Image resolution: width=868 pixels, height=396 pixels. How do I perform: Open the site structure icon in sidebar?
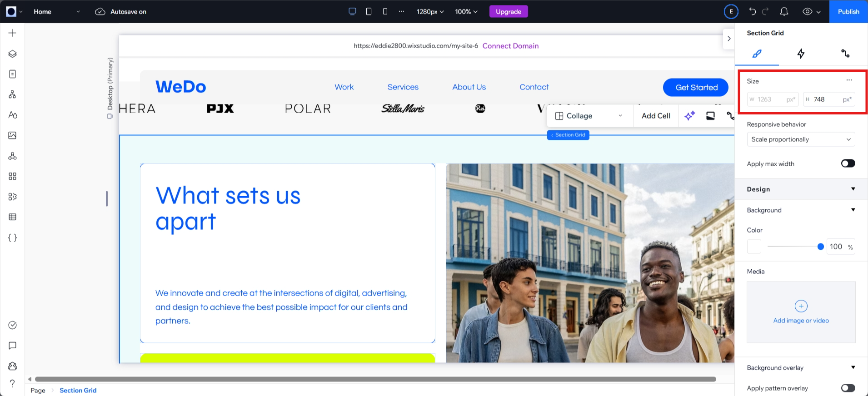point(12,94)
